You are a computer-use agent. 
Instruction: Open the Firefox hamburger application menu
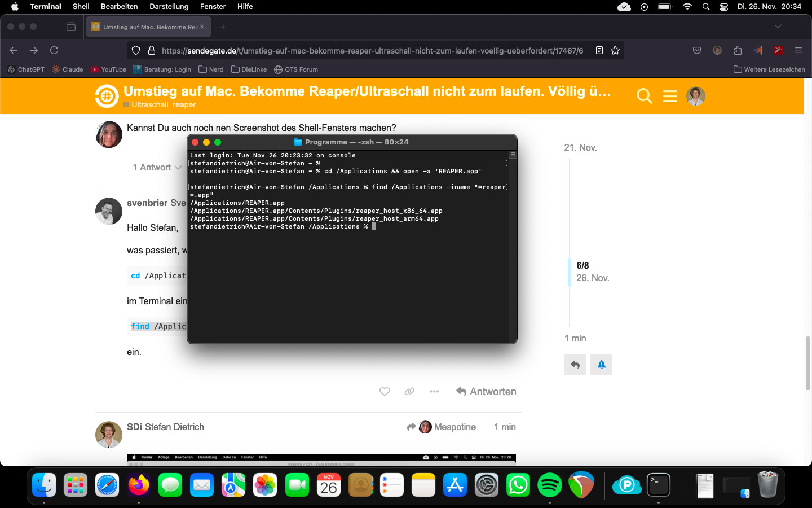(798, 50)
